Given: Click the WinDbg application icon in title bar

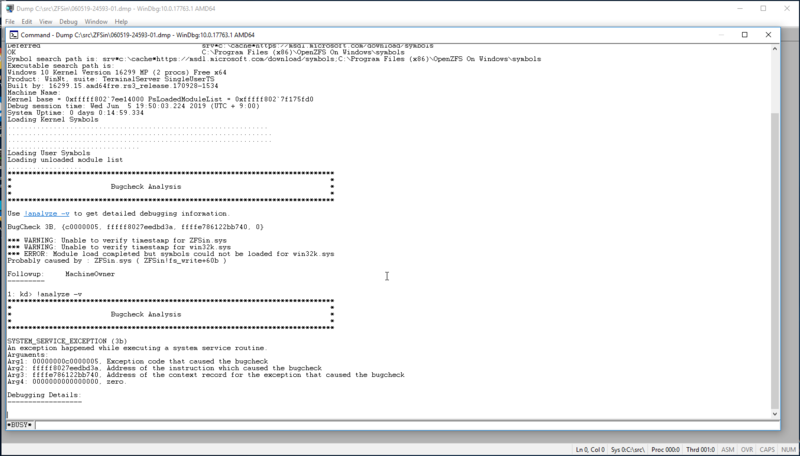Looking at the screenshot, I should 10,9.
